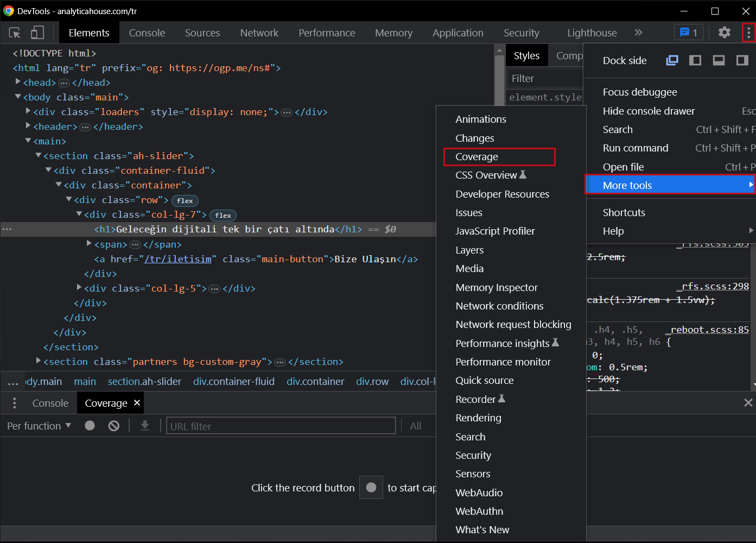Switch to the Console drawer tab
Viewport: 756px width, 543px height.
point(50,403)
